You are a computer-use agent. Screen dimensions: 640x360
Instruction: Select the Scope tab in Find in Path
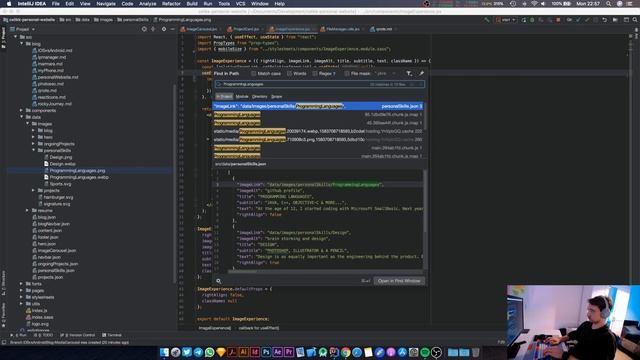point(277,97)
